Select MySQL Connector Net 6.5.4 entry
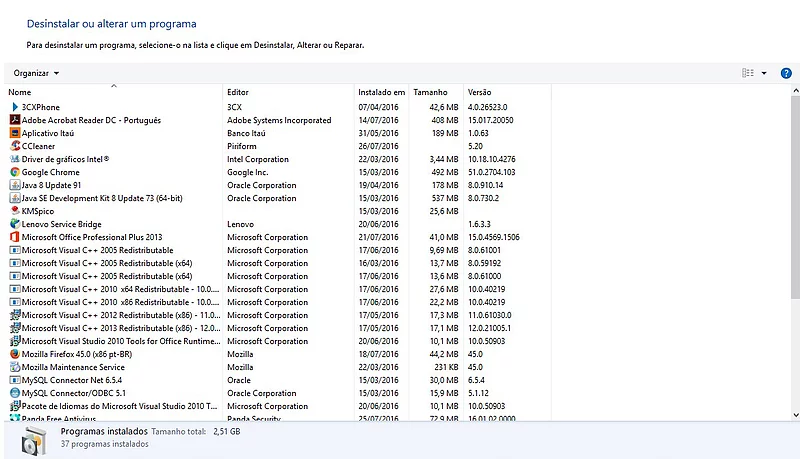The height and width of the screenshot is (459, 800). click(71, 380)
